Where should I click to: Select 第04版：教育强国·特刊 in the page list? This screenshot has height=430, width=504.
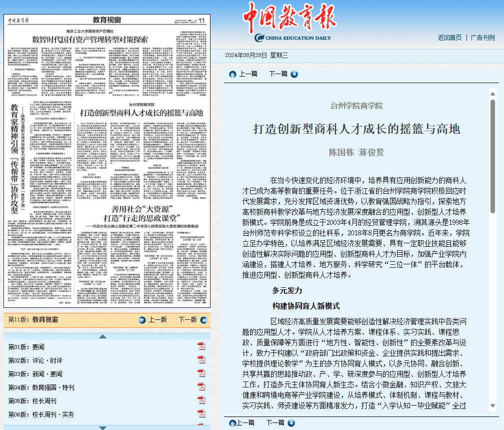41,387
